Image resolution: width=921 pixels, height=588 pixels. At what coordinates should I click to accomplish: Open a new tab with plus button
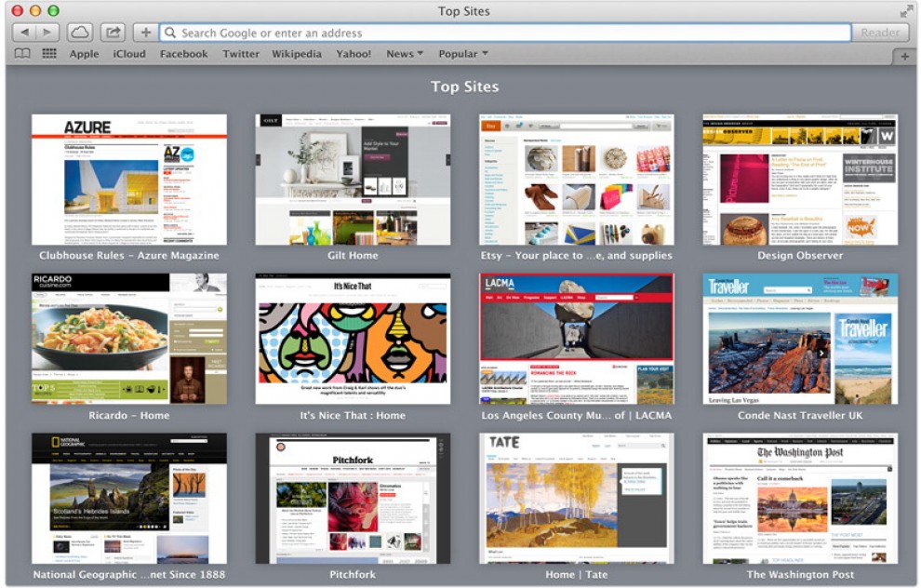click(x=904, y=57)
